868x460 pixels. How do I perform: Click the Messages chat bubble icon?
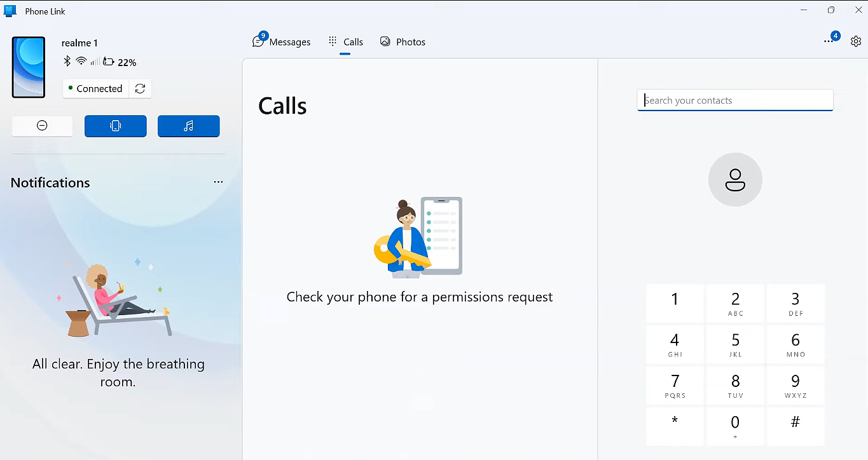click(x=258, y=41)
